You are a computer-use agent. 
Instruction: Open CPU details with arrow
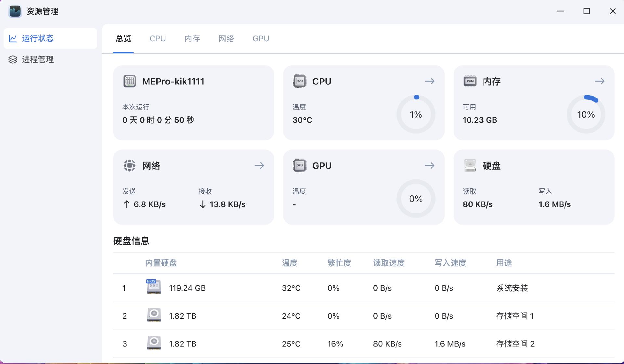coord(429,81)
